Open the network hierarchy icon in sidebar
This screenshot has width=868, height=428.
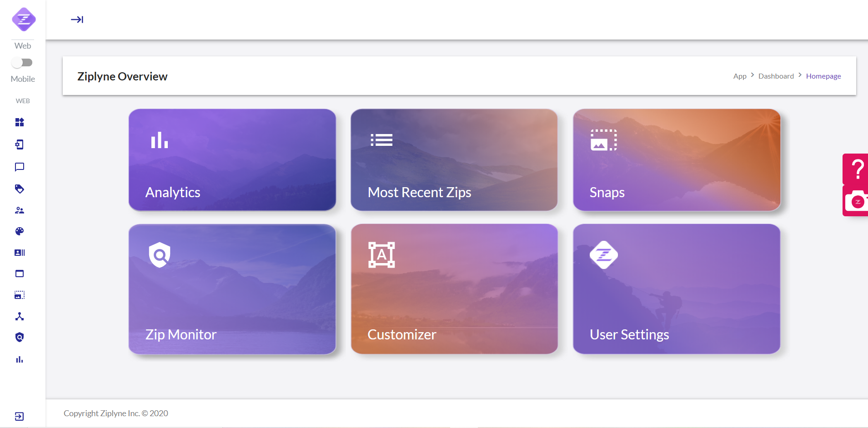coord(20,316)
